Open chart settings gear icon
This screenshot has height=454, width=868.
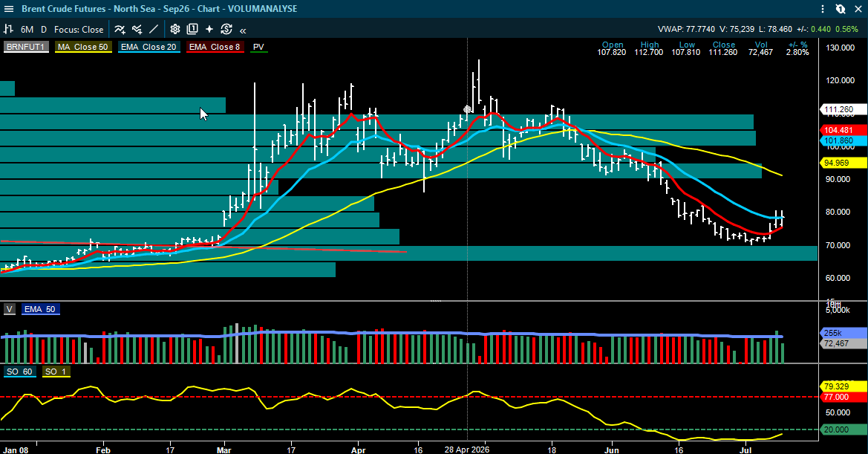(175, 29)
